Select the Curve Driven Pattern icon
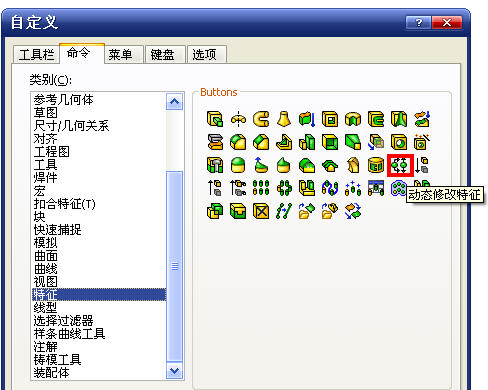488x390 pixels. (x=330, y=188)
